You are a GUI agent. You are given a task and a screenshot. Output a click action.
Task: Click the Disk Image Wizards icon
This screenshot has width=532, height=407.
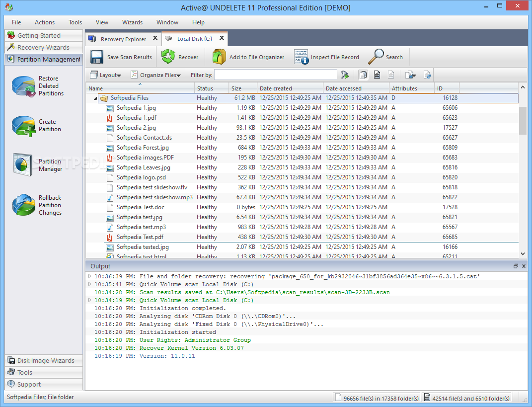[11, 360]
